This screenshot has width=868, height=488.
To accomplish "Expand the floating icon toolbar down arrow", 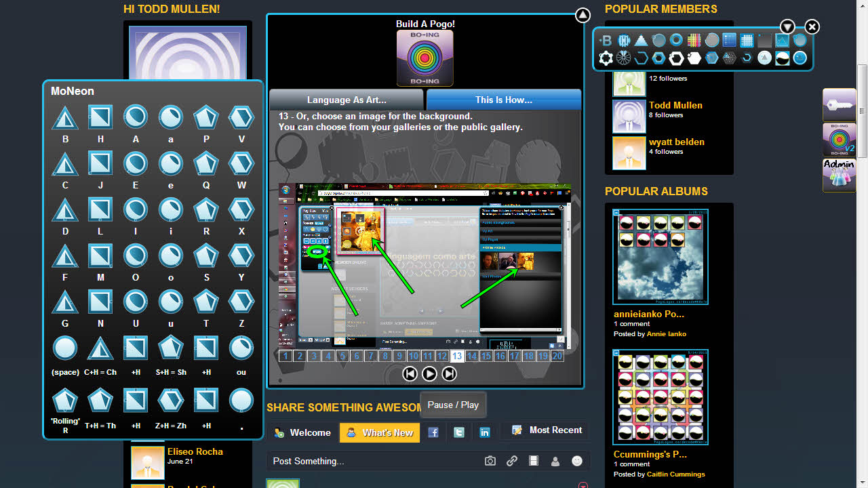I will [x=787, y=26].
